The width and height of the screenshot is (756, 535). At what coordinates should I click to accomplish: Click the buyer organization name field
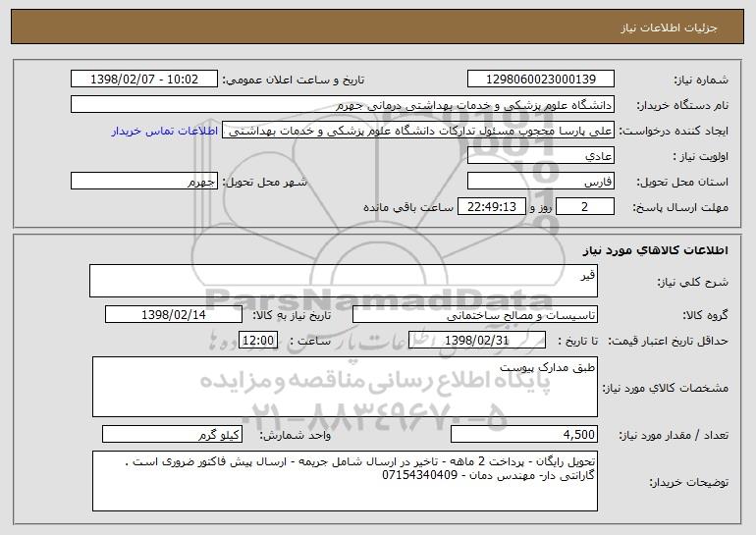(x=343, y=105)
